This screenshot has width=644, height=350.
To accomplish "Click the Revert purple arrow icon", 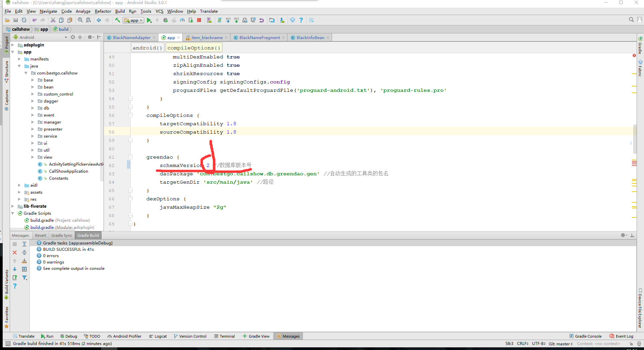I will click(262, 20).
